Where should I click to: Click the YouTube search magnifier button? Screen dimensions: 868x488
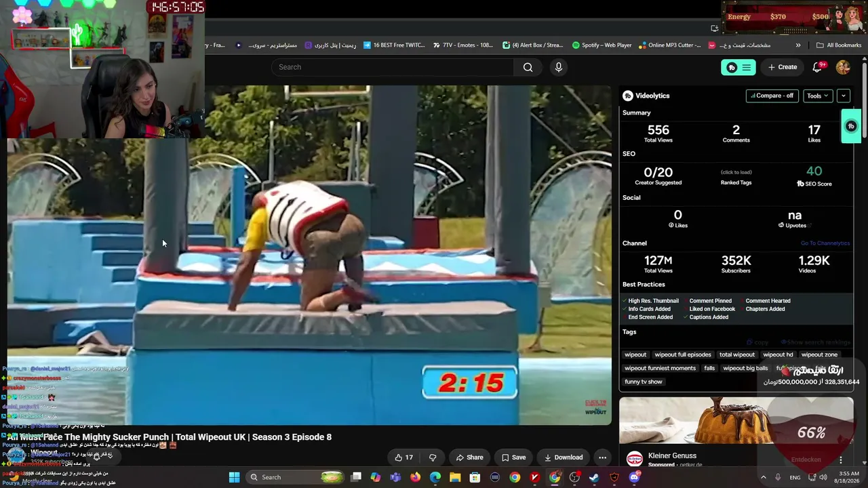click(528, 67)
